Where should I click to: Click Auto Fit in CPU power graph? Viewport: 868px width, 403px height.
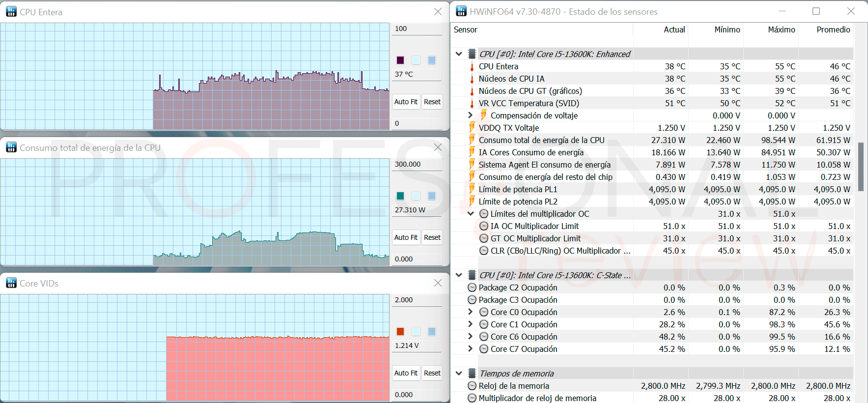pos(406,237)
